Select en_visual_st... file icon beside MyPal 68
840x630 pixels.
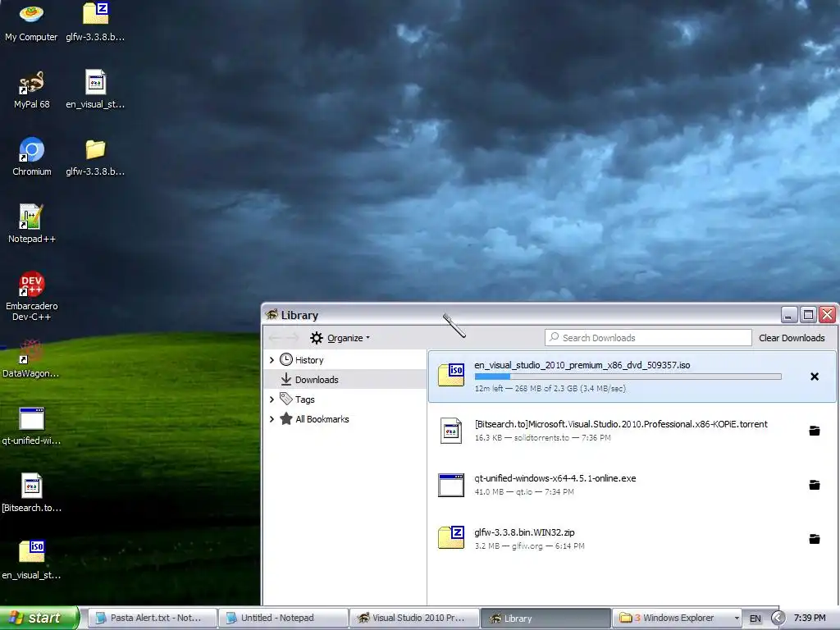(95, 89)
